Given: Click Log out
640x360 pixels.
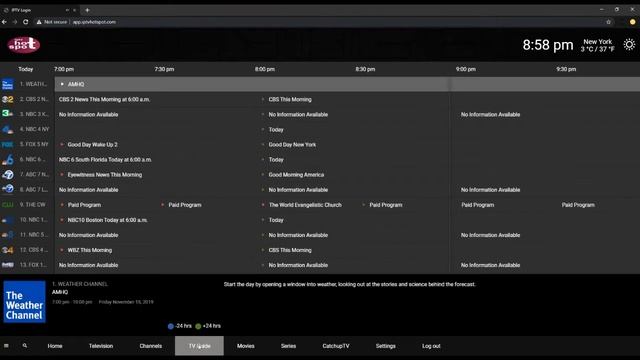Looking at the screenshot, I should (x=431, y=346).
